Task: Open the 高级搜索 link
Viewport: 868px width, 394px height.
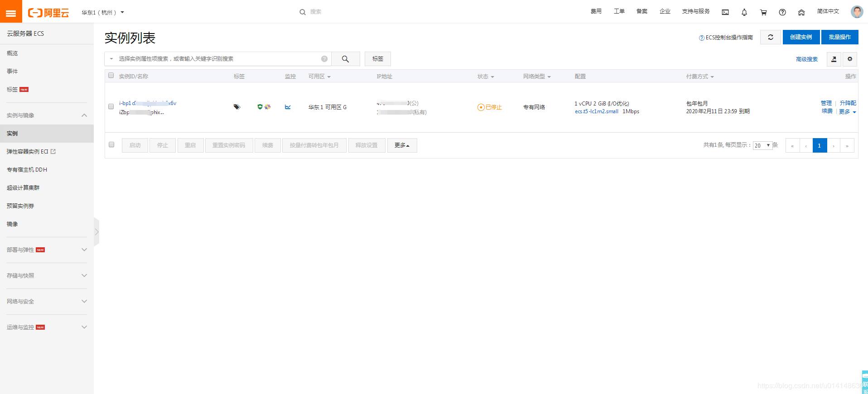Action: coord(806,59)
